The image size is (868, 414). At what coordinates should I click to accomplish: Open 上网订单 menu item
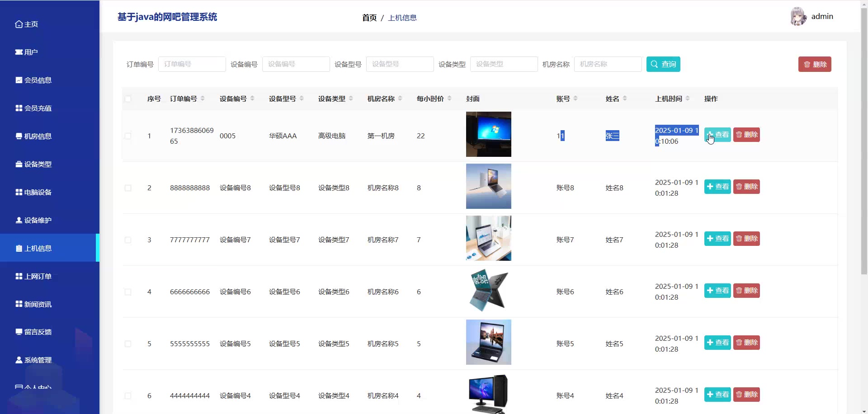tap(38, 277)
